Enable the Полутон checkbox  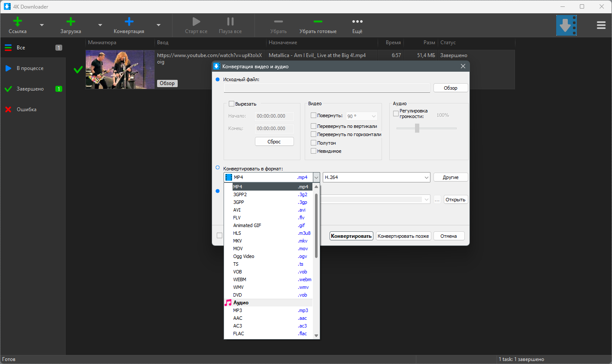(313, 143)
